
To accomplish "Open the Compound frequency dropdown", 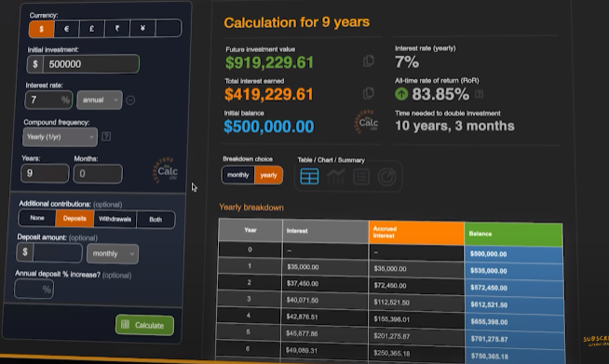I will click(60, 137).
